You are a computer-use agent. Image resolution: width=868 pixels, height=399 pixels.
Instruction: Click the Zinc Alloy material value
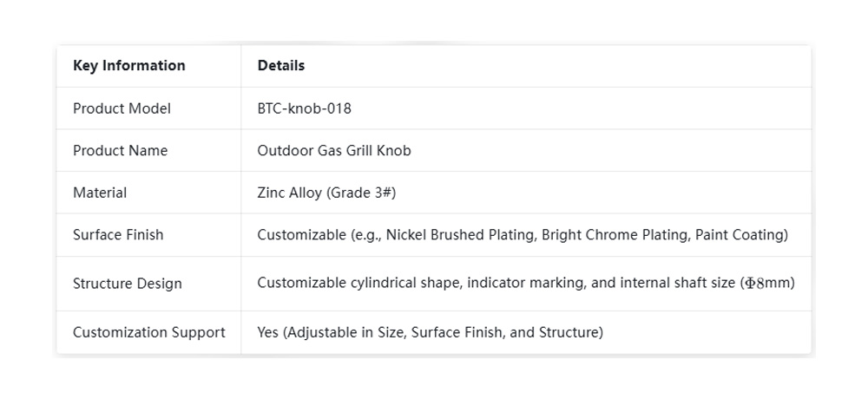(290, 193)
